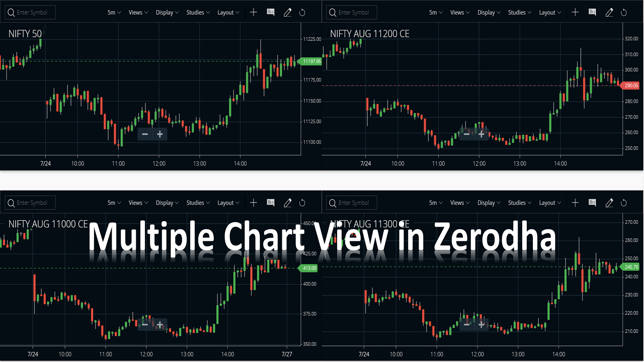Open 5m interval menu in NIFTY AUG 11000 CE chart
Screen dimensions: 644x362
(x=114, y=203)
